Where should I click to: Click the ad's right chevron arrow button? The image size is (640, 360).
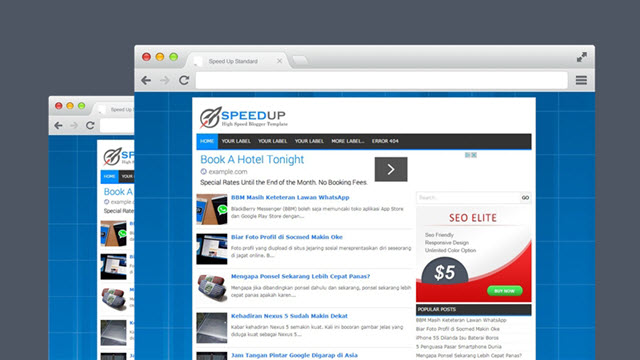tap(391, 169)
